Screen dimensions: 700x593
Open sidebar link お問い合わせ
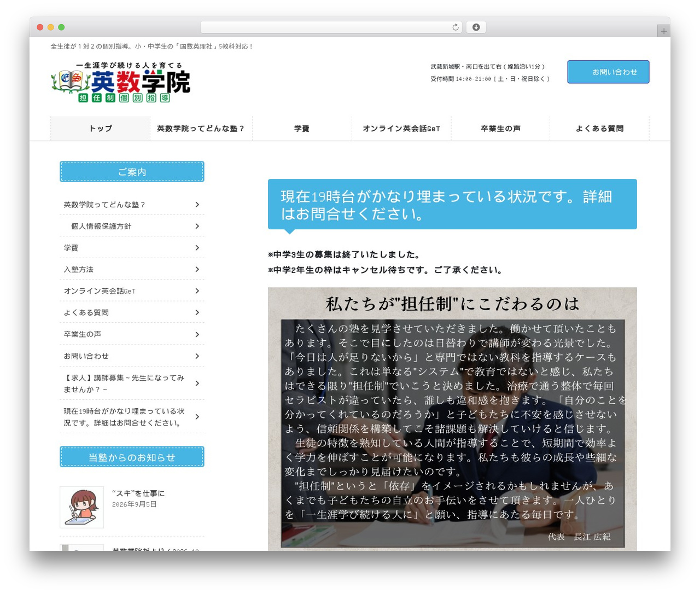(x=132, y=356)
